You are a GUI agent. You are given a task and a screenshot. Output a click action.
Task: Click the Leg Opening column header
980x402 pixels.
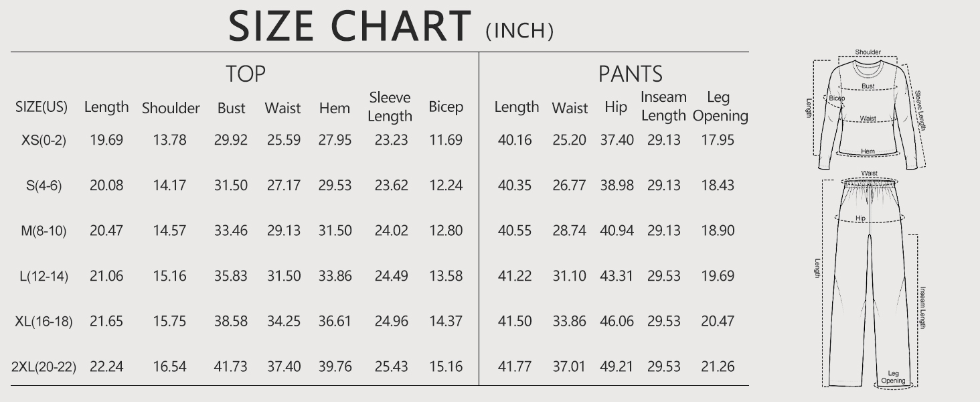[x=720, y=107]
